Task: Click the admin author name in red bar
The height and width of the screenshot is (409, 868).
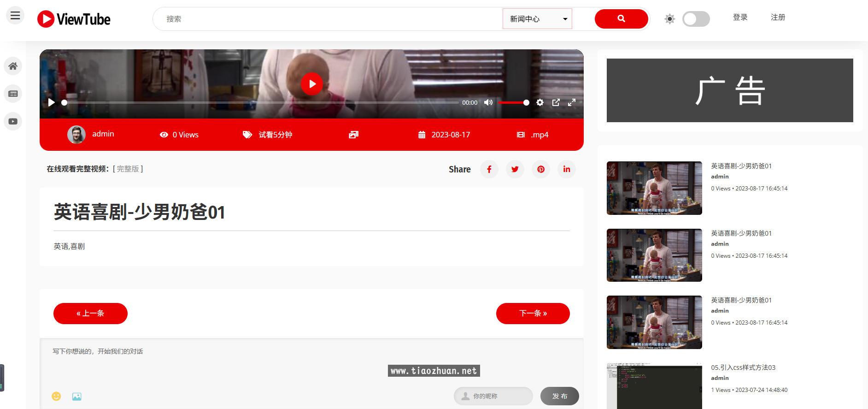Action: (x=103, y=134)
